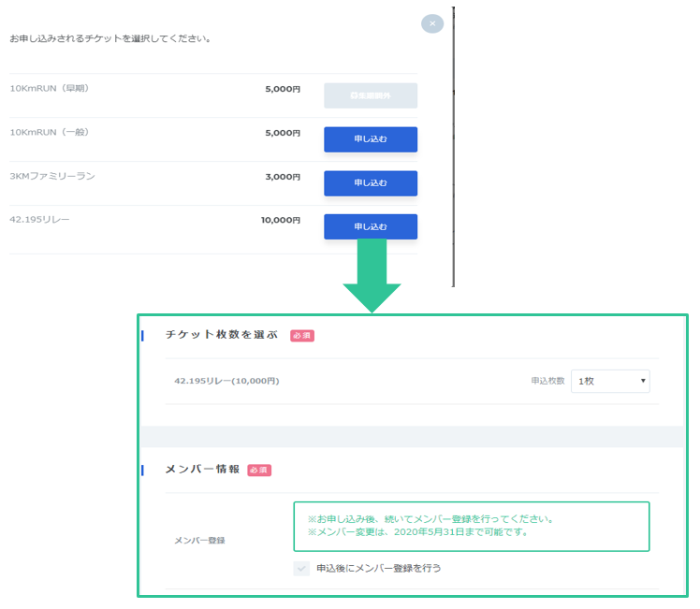Click the メンバー登録 label
The image size is (700, 609).
coord(199,541)
